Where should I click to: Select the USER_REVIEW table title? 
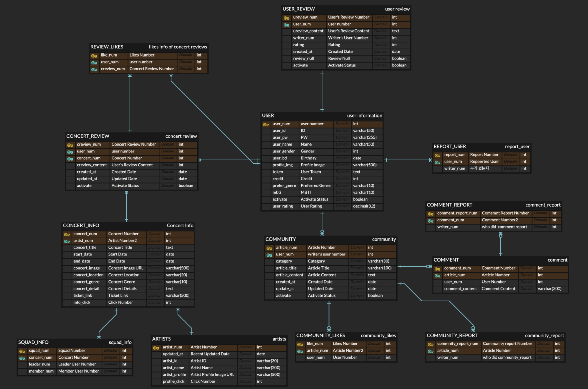click(x=299, y=9)
